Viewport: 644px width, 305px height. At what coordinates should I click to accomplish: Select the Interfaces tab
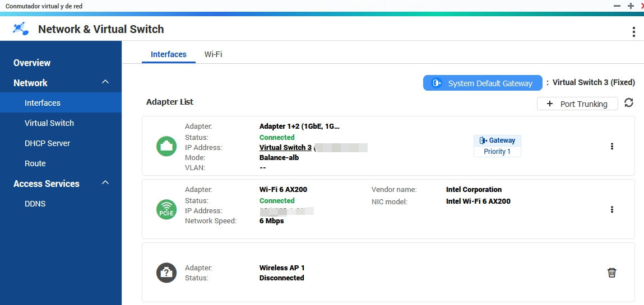point(168,54)
